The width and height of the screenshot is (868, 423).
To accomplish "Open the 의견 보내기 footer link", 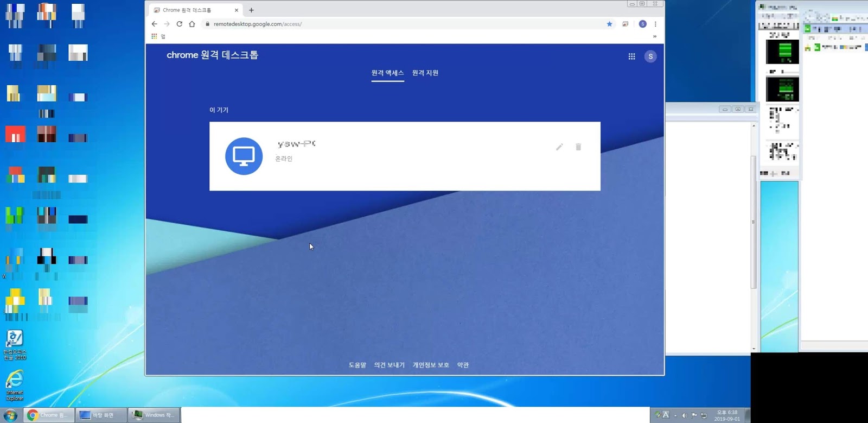I will pyautogui.click(x=390, y=365).
